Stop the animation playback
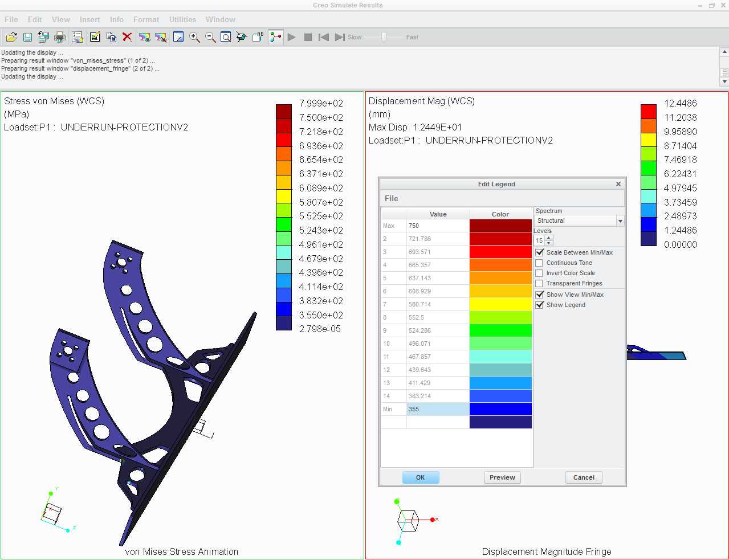The height and width of the screenshot is (560, 729). click(x=308, y=37)
